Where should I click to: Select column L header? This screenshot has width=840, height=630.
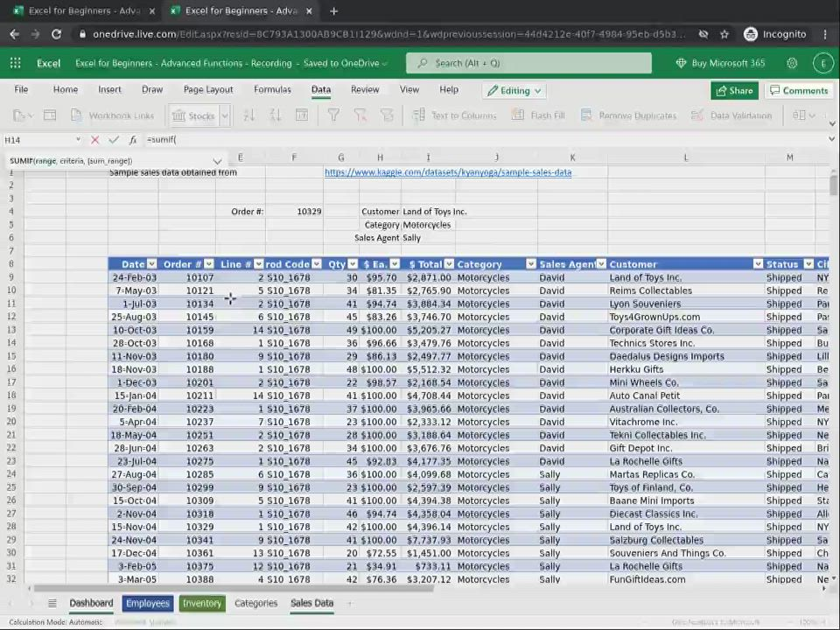(686, 157)
